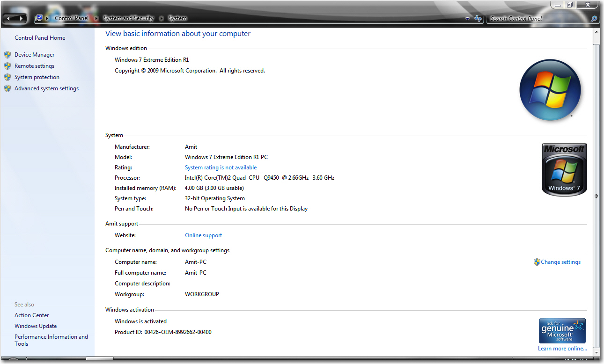
Task: Click the forward navigation arrow
Action: (22, 18)
